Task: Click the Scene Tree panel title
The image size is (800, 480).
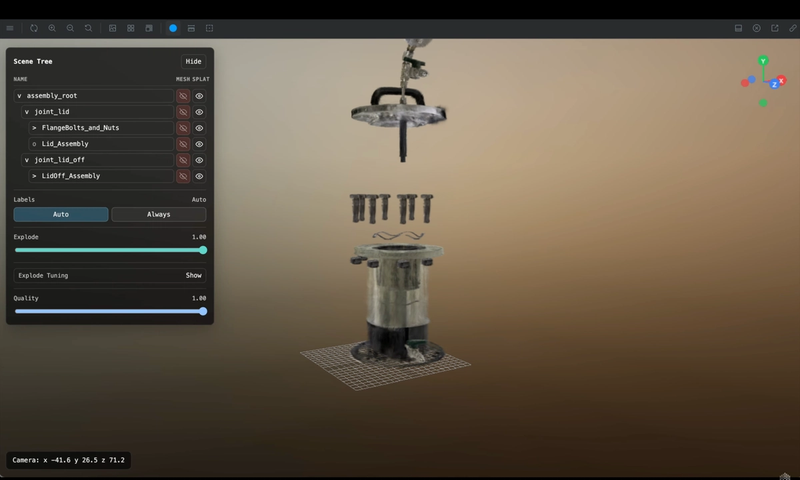Action: [x=33, y=61]
